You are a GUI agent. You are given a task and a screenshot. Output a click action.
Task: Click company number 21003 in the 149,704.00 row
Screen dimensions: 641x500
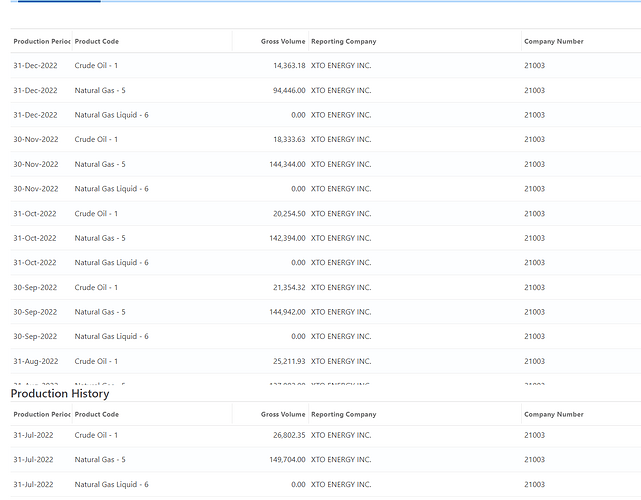click(534, 460)
